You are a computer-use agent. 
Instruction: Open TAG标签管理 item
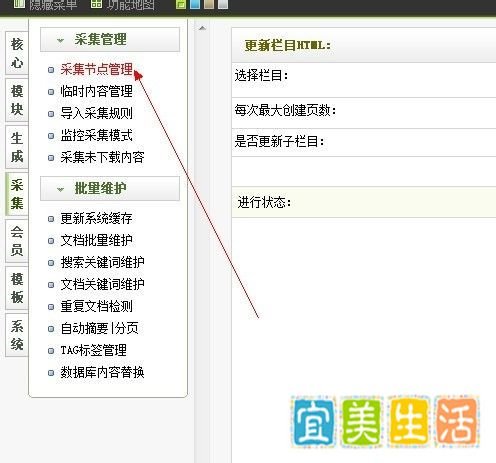point(93,350)
